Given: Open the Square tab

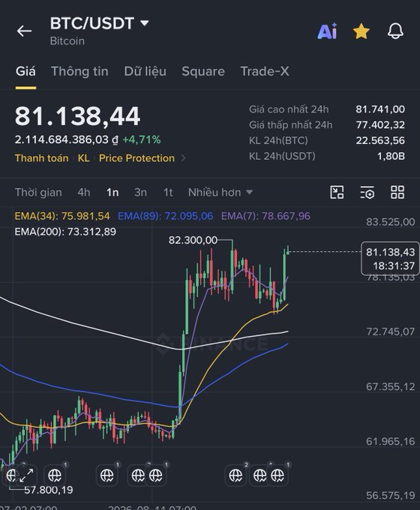Looking at the screenshot, I should tap(203, 71).
